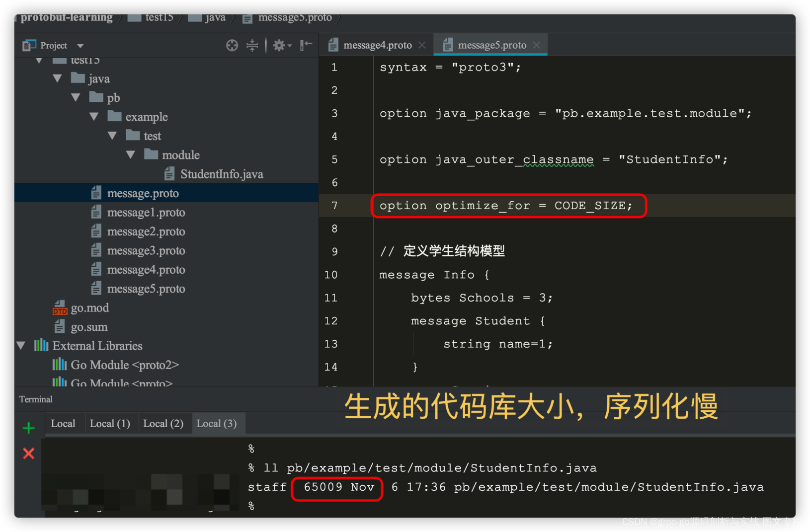Add a new terminal session with plus

pos(29,428)
